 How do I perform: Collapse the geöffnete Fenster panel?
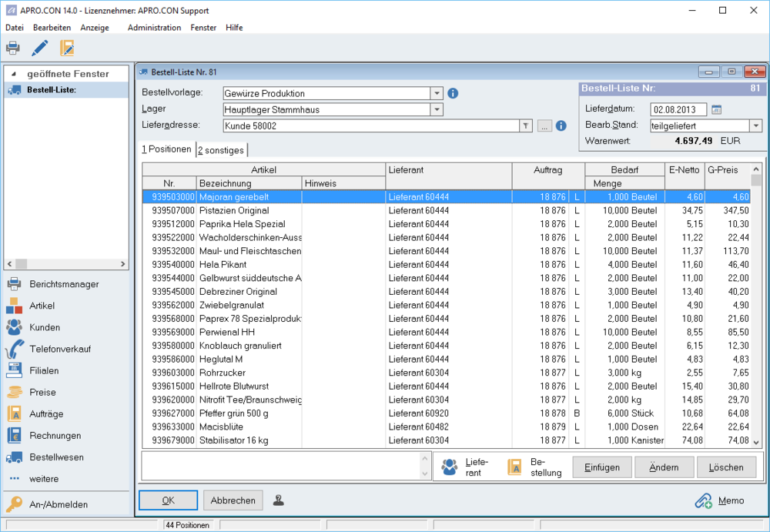pyautogui.click(x=13, y=74)
